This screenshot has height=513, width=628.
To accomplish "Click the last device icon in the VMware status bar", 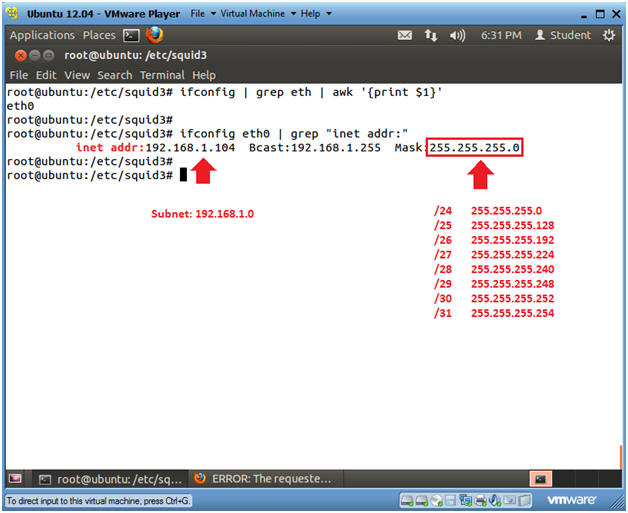I will (524, 500).
